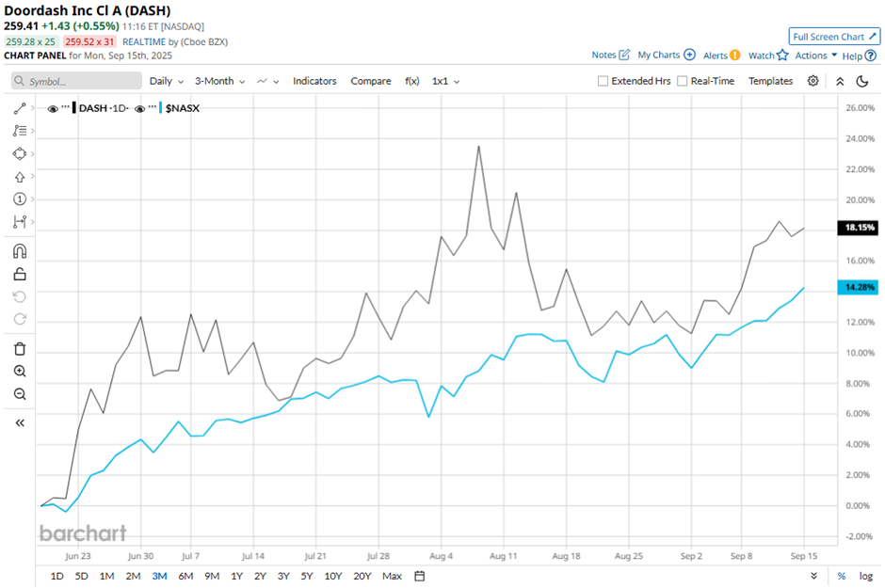
Task: Select the 5Y time range
Action: click(x=307, y=576)
